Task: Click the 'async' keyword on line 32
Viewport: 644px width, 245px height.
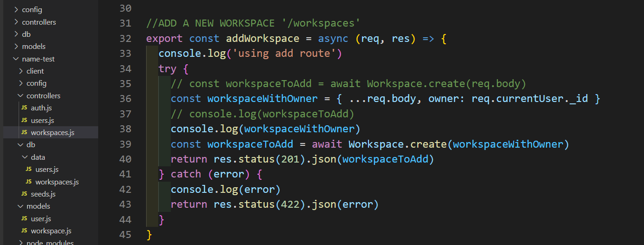Action: coord(333,38)
